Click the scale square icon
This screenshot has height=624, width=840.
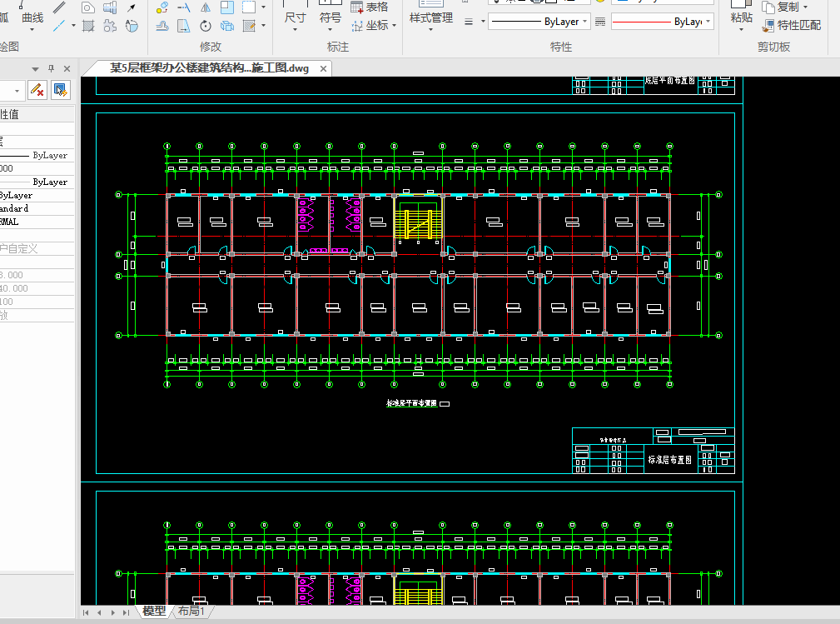[x=227, y=7]
